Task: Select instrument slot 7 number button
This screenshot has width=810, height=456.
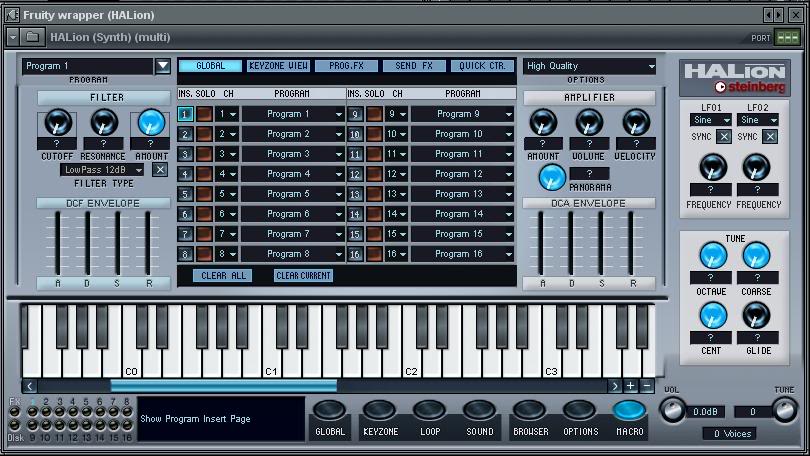Action: click(185, 234)
